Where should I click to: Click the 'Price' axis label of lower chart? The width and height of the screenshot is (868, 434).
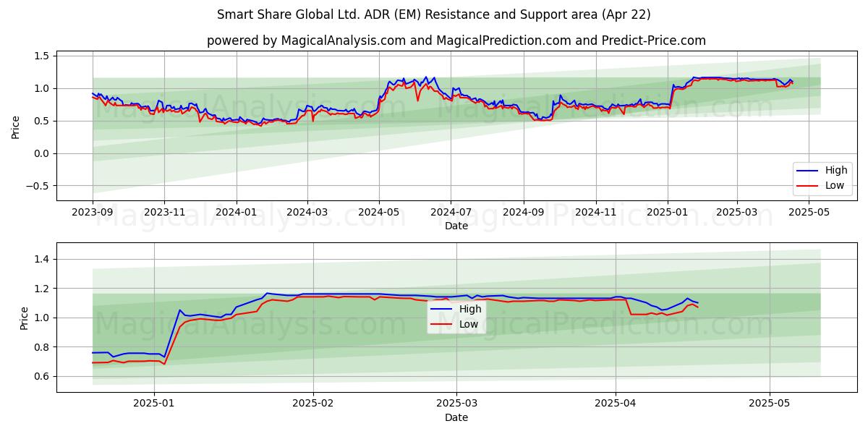click(x=24, y=318)
